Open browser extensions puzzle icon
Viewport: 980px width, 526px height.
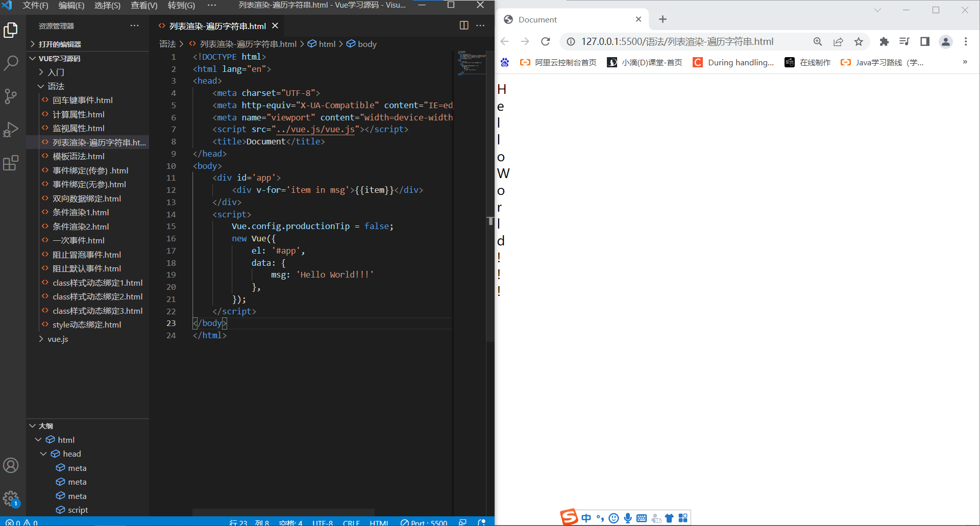click(x=884, y=42)
